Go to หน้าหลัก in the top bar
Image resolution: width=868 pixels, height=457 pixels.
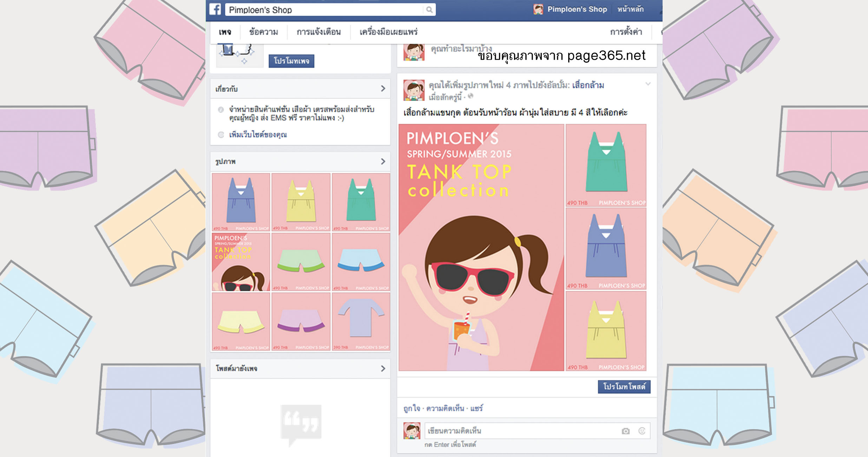tap(631, 9)
